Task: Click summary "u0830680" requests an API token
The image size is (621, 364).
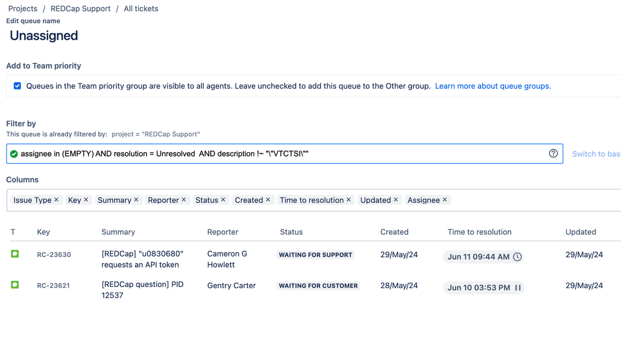Action: tap(142, 259)
